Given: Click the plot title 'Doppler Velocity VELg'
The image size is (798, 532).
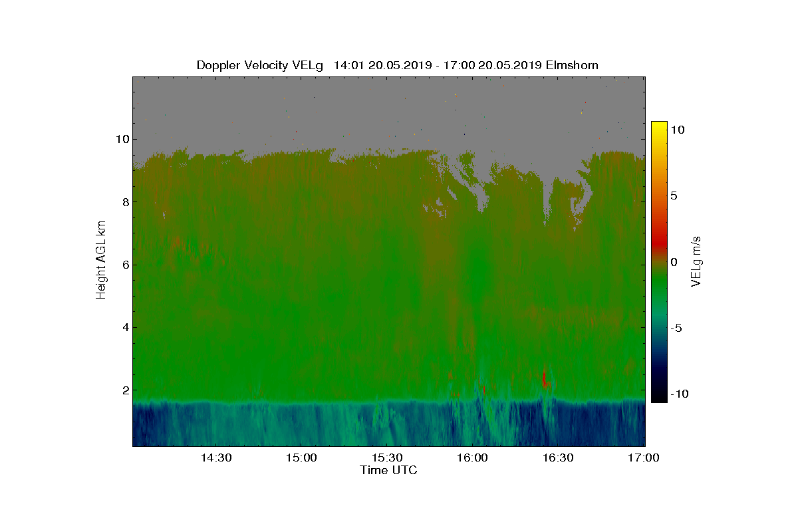Looking at the screenshot, I should pyautogui.click(x=259, y=65).
